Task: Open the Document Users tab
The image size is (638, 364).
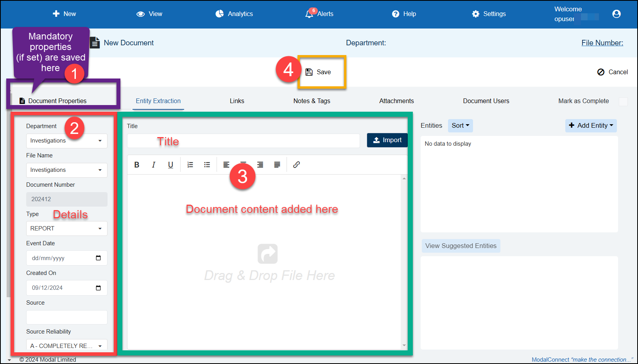Action: click(486, 101)
